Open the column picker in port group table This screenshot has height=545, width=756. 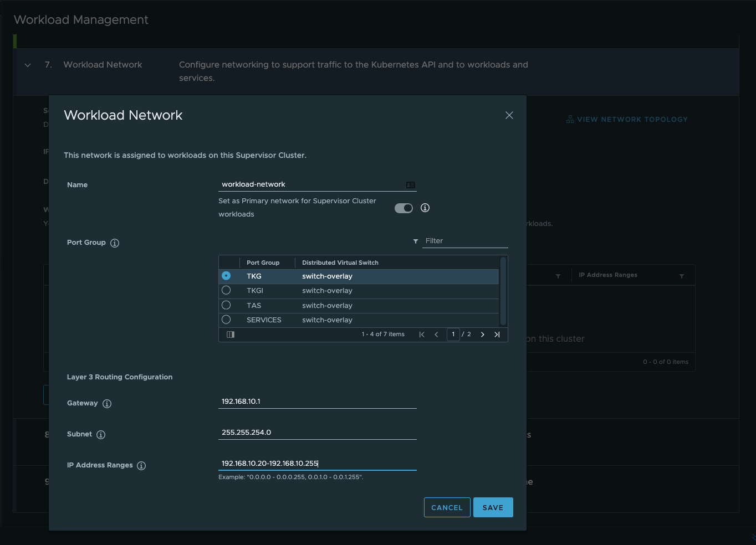[231, 335]
